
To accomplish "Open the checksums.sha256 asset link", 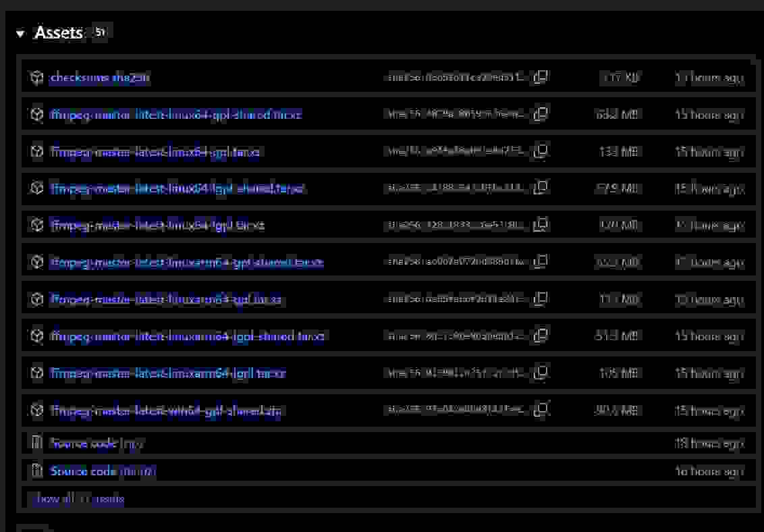I will pyautogui.click(x=100, y=78).
